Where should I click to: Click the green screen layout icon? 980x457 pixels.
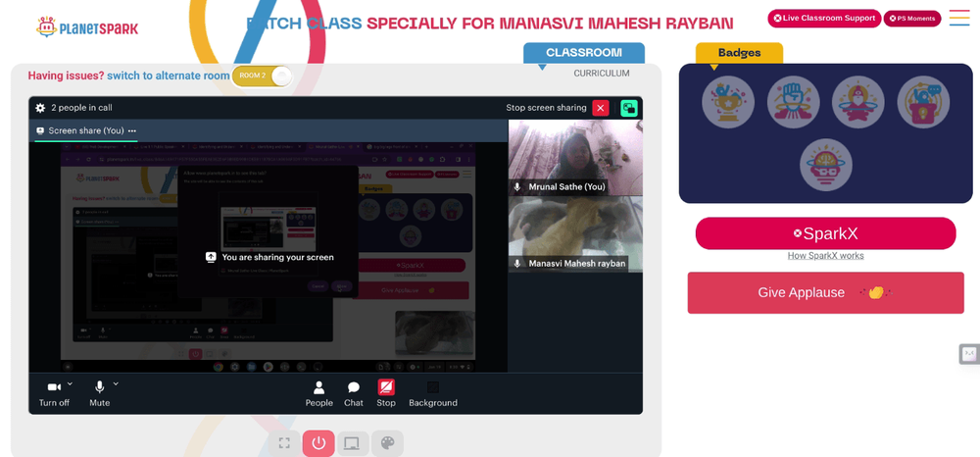pos(629,108)
